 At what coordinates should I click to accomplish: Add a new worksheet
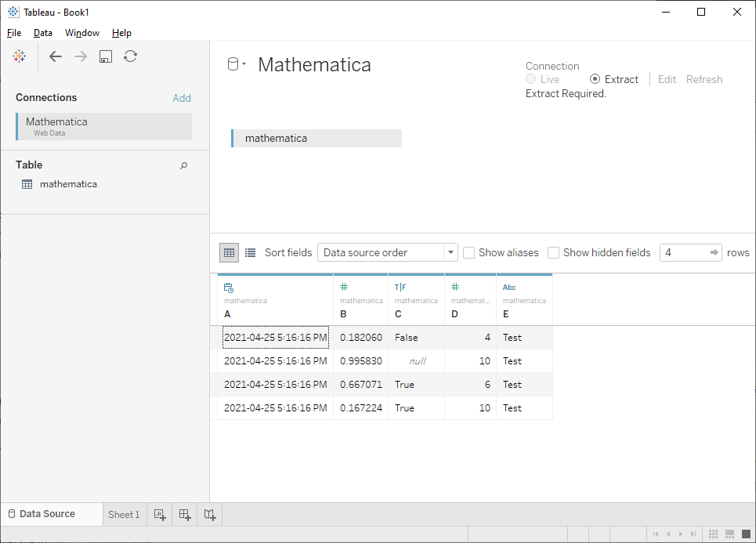tap(160, 515)
